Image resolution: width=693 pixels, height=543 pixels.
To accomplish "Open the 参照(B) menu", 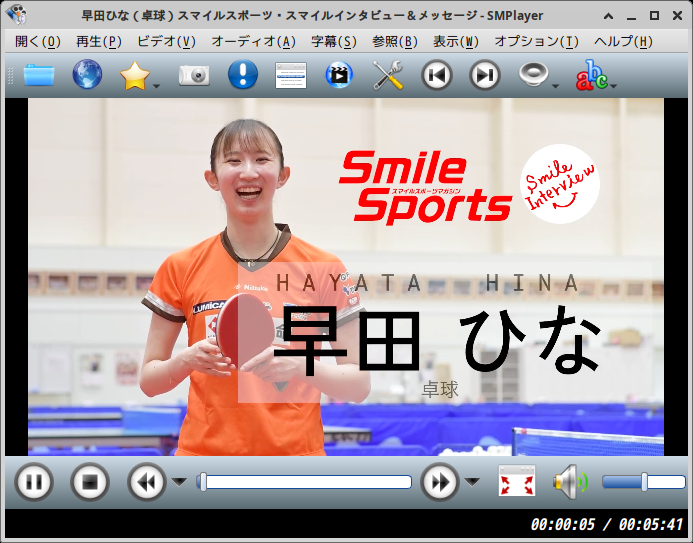I will pos(395,42).
